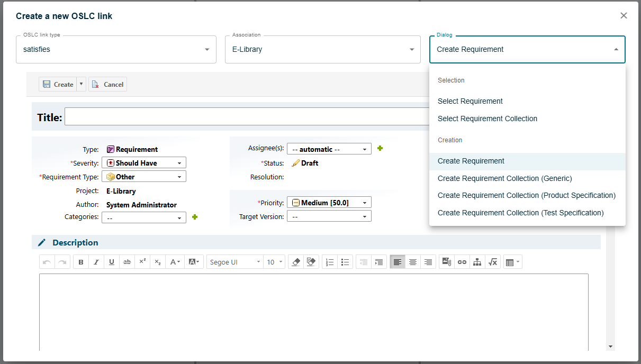This screenshot has height=364, width=641.
Task: Open the Categories dropdown
Action: pyautogui.click(x=144, y=217)
